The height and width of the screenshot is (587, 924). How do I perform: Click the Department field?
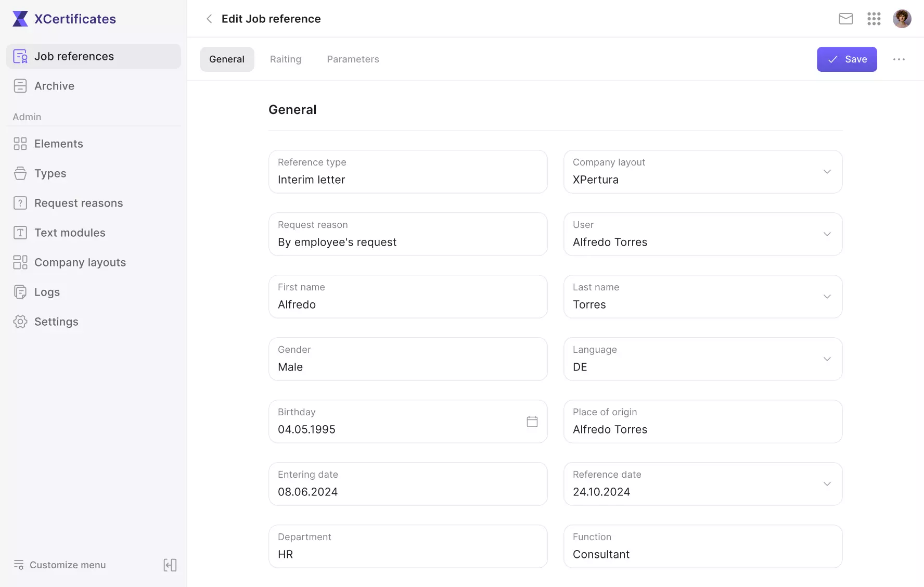tap(408, 546)
